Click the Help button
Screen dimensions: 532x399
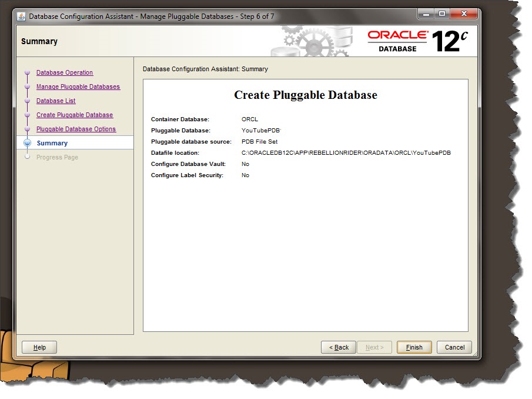[39, 347]
